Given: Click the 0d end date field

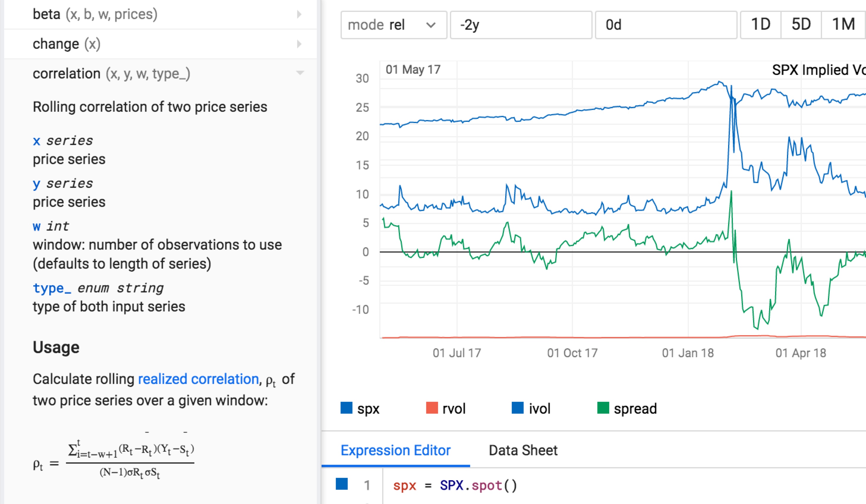Looking at the screenshot, I should pos(666,25).
